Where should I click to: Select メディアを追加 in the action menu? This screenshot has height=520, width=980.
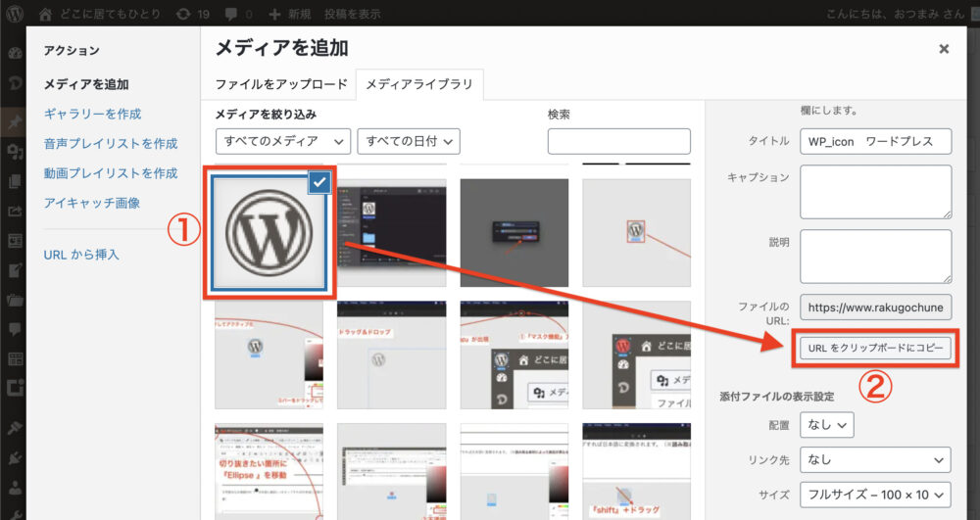(86, 84)
